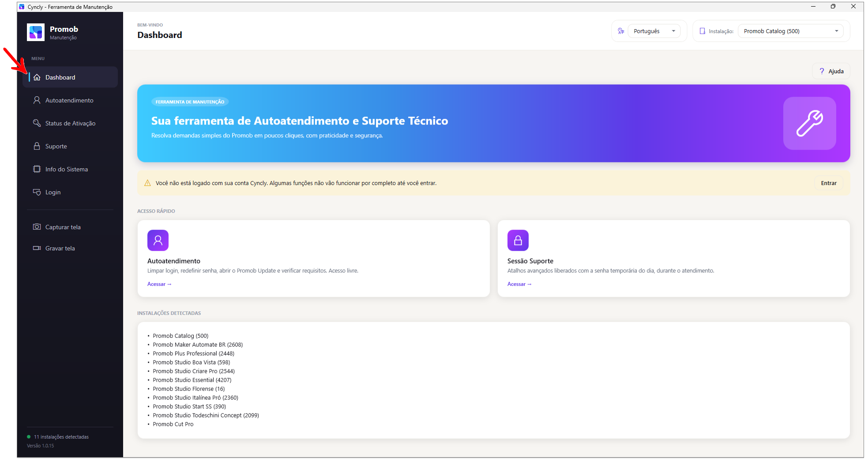The height and width of the screenshot is (462, 868).
Task: Click the Ajuda label
Action: 836,71
